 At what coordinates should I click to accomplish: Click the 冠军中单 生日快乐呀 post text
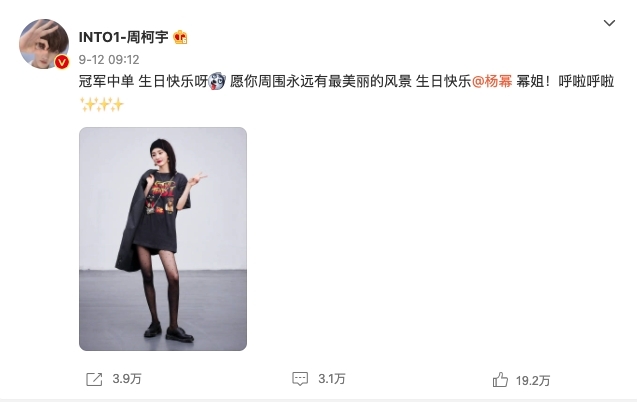click(x=143, y=82)
